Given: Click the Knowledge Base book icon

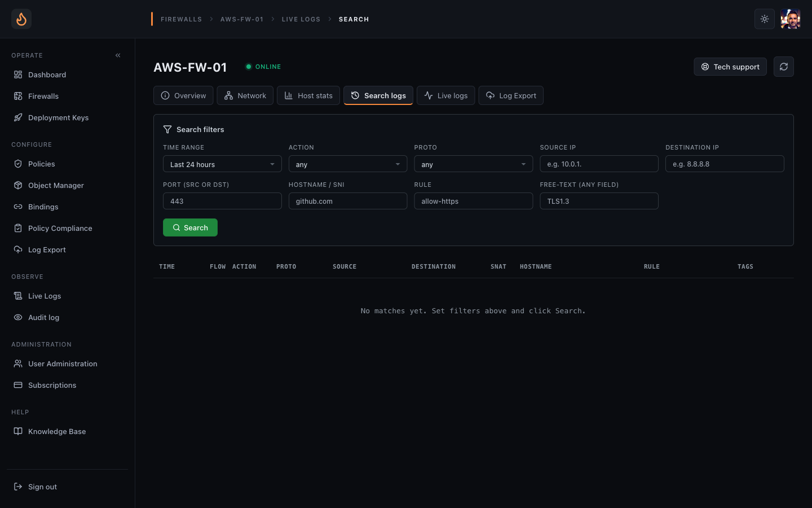Looking at the screenshot, I should [18, 431].
